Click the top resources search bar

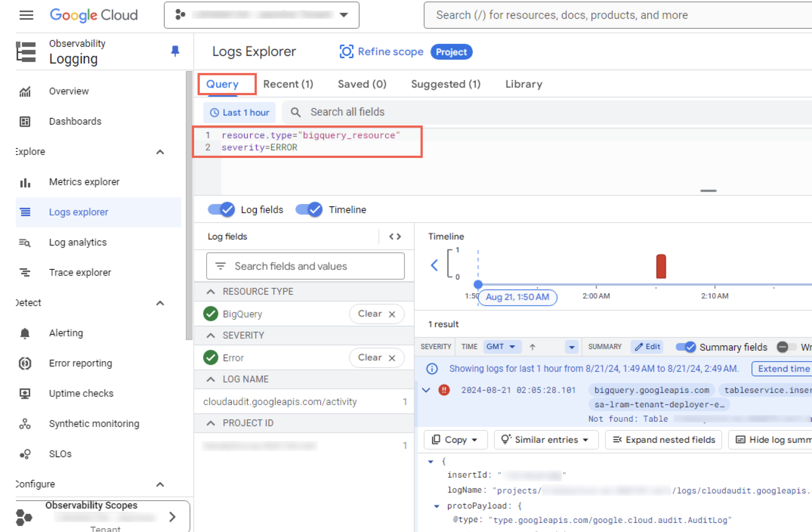coord(618,15)
